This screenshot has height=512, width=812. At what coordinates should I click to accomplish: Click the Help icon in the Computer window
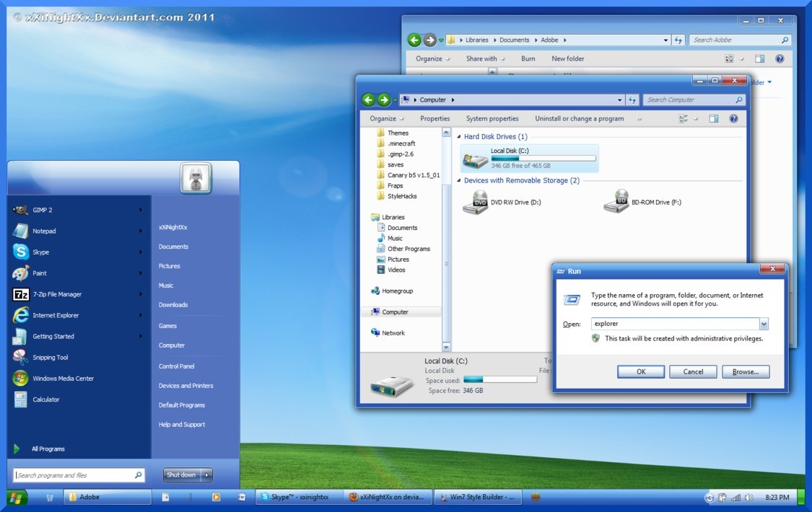click(734, 118)
